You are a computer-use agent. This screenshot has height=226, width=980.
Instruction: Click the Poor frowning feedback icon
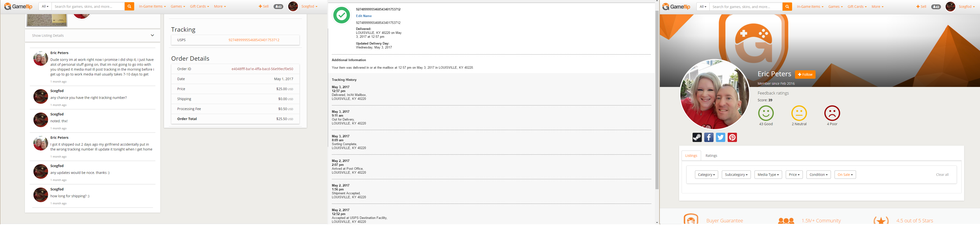click(x=832, y=113)
